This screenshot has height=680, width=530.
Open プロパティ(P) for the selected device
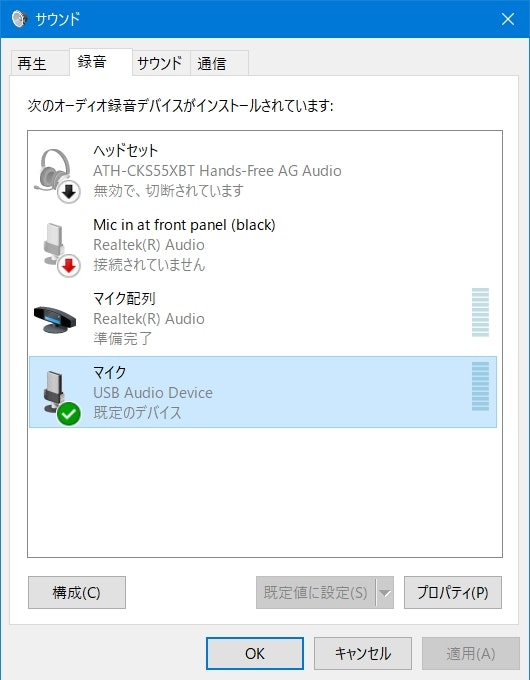(453, 592)
